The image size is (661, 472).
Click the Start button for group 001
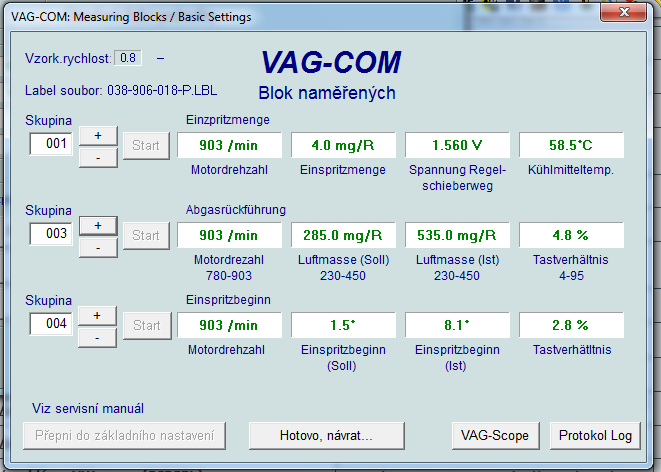coord(146,145)
